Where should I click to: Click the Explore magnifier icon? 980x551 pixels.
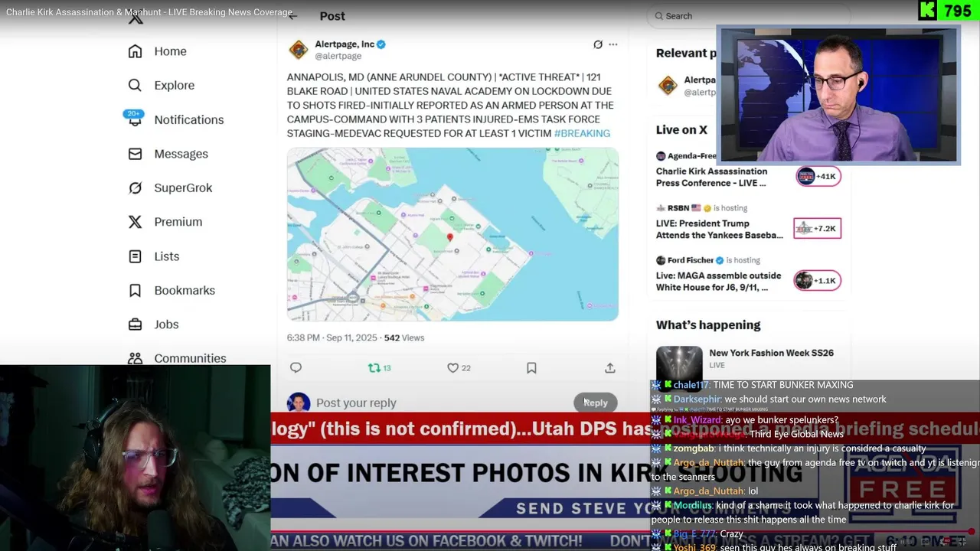coord(136,85)
